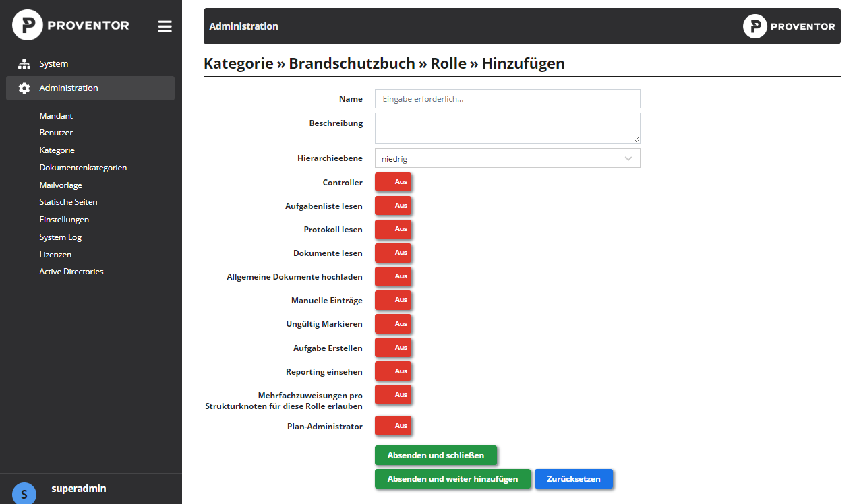Viewport: 859px width, 504px height.
Task: Enable the Controller switch
Action: pos(393,182)
